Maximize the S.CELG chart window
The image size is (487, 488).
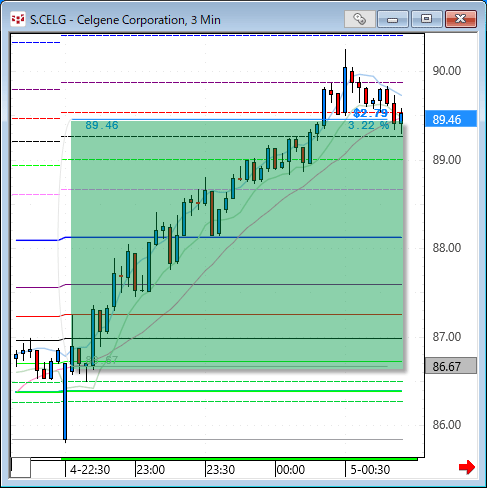tap(427, 19)
